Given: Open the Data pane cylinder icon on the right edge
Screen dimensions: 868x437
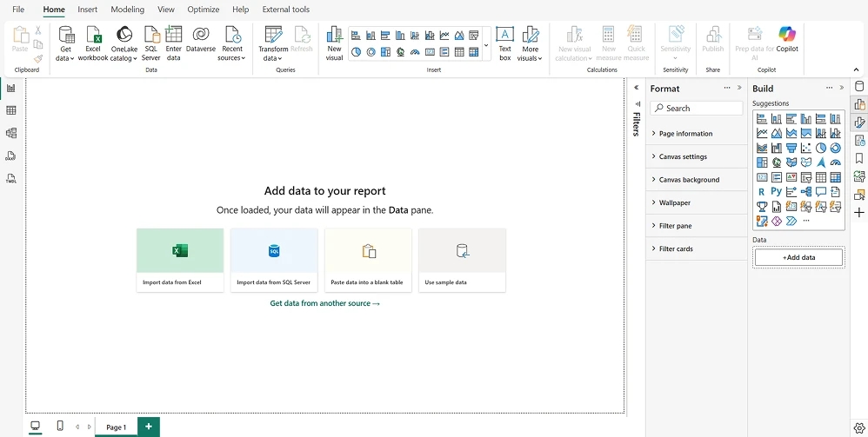Looking at the screenshot, I should [x=859, y=86].
